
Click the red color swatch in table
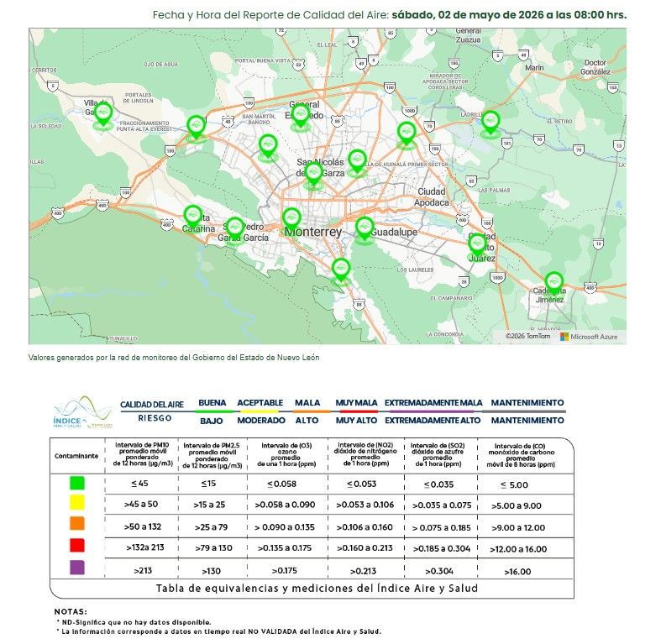coord(77,545)
